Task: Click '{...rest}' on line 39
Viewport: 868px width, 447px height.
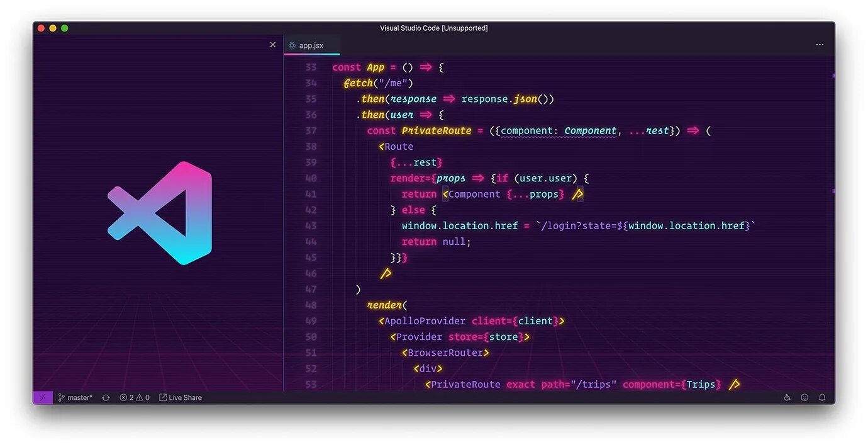Action: pyautogui.click(x=416, y=162)
